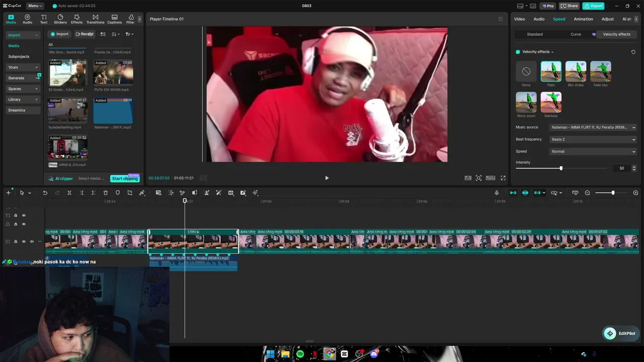Apply the Fade blur velocity effect

click(601, 71)
